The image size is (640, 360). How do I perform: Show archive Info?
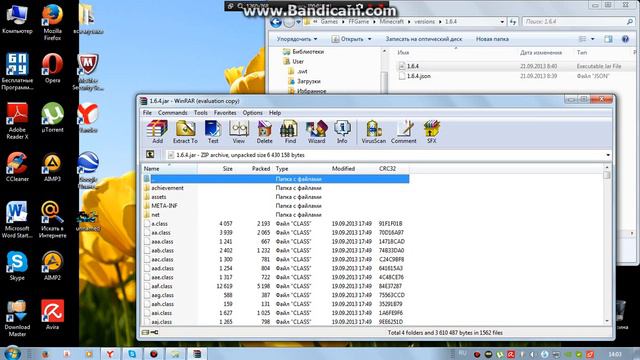(342, 132)
